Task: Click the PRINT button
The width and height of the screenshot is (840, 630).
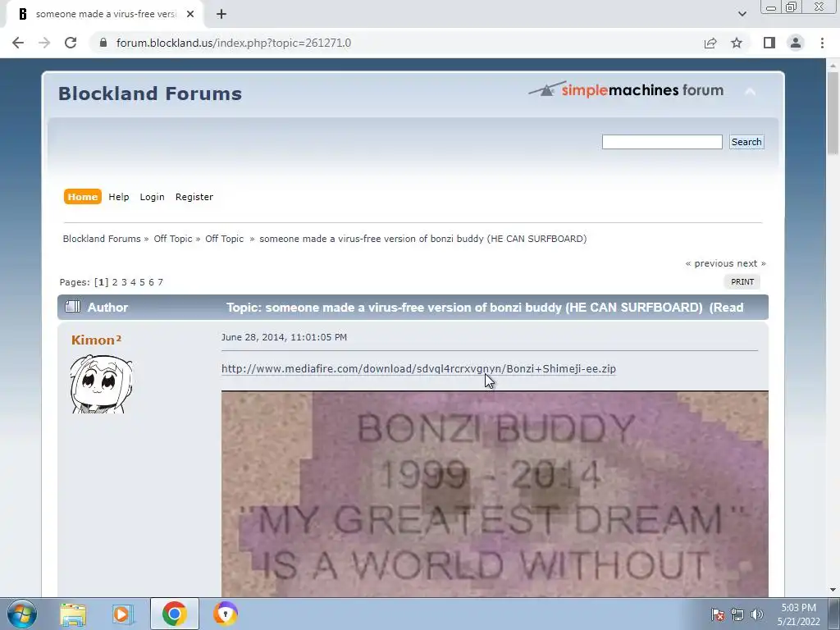Action: click(742, 282)
